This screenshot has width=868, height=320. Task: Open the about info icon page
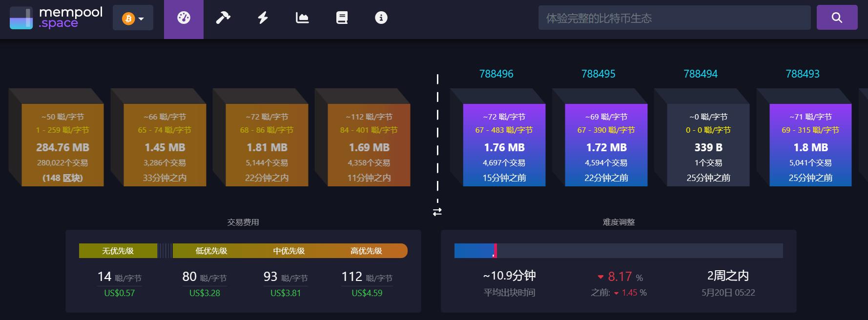pyautogui.click(x=381, y=19)
